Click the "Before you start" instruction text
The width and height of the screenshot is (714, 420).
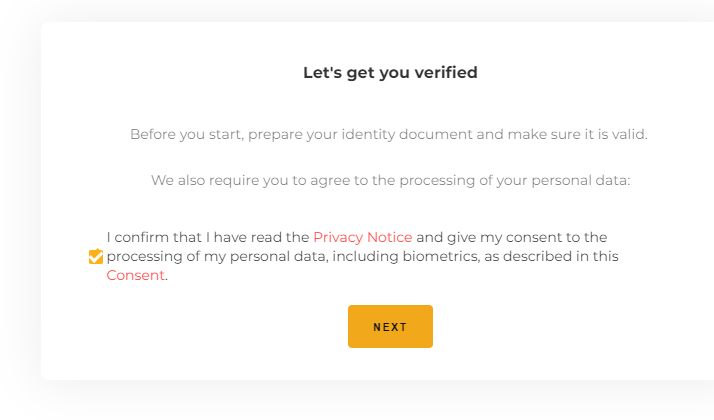[389, 134]
